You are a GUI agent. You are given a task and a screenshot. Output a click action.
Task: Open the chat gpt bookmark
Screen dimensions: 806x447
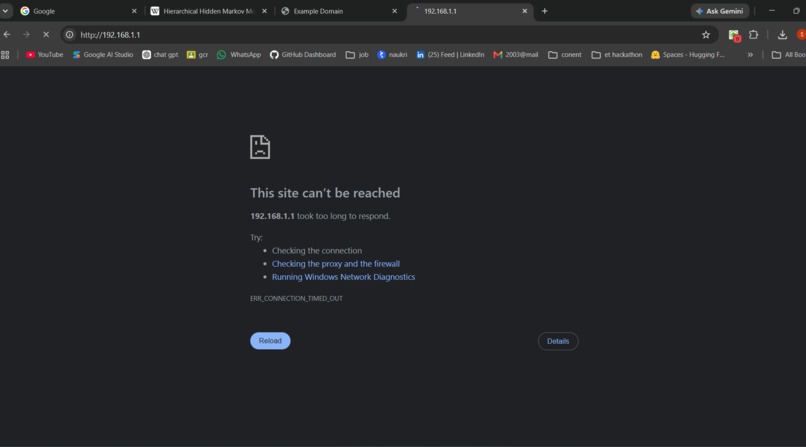click(160, 54)
